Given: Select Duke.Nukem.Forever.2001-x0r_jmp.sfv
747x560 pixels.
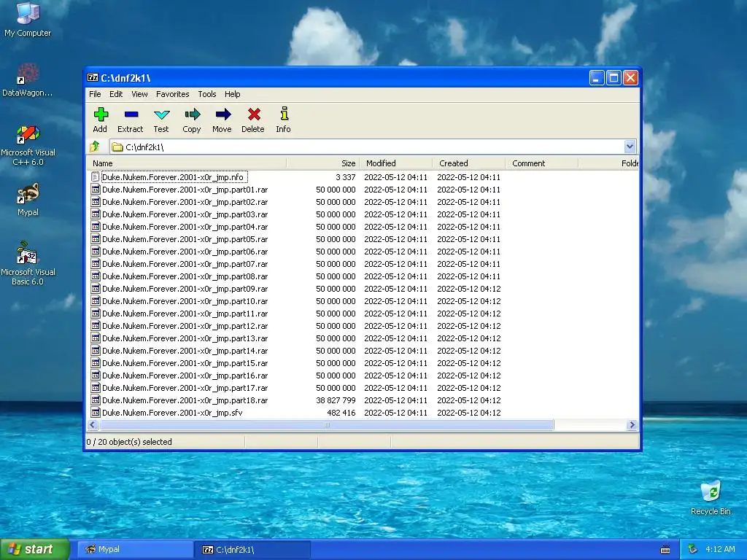Looking at the screenshot, I should pos(172,413).
